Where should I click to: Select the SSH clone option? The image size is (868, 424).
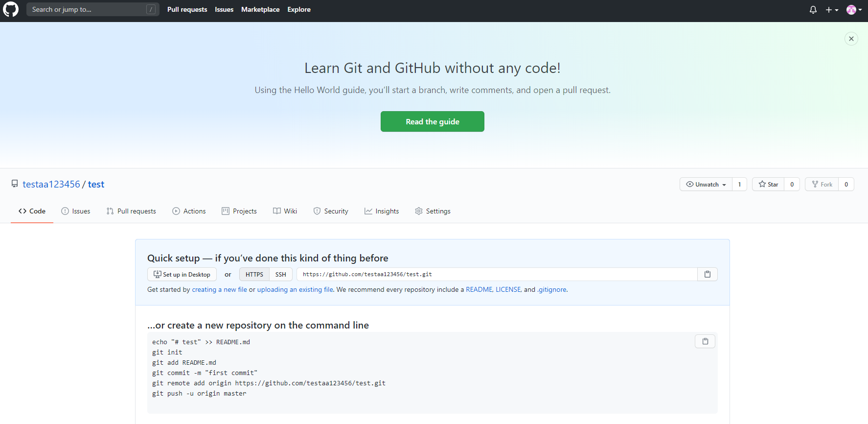(281, 274)
